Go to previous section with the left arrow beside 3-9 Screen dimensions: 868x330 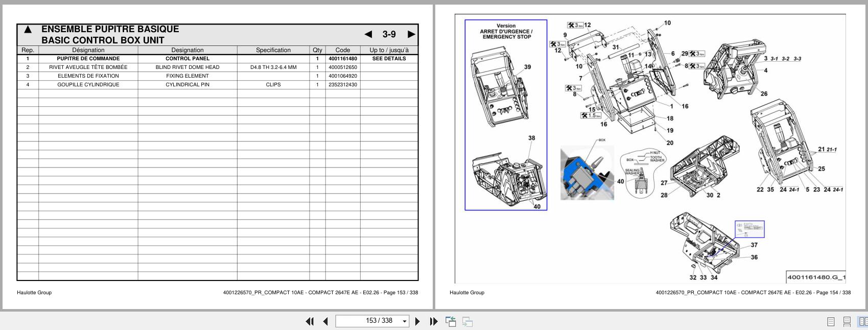click(368, 34)
